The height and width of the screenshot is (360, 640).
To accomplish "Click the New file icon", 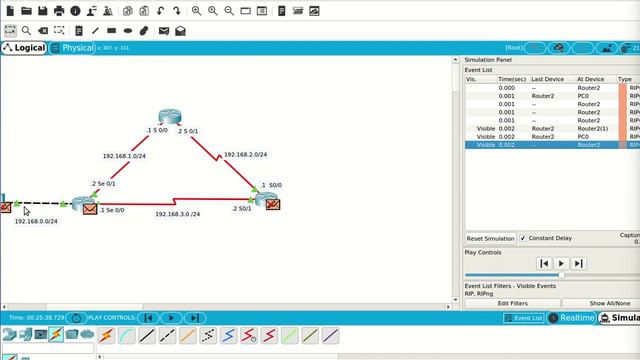I will click(10, 11).
